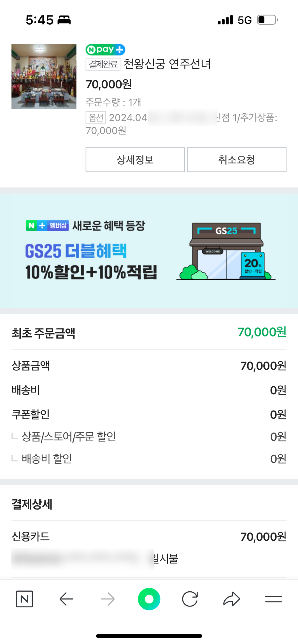The image size is (298, 644).
Task: Tap the 천왕신궁 연주선녀 product title
Action: (167, 64)
